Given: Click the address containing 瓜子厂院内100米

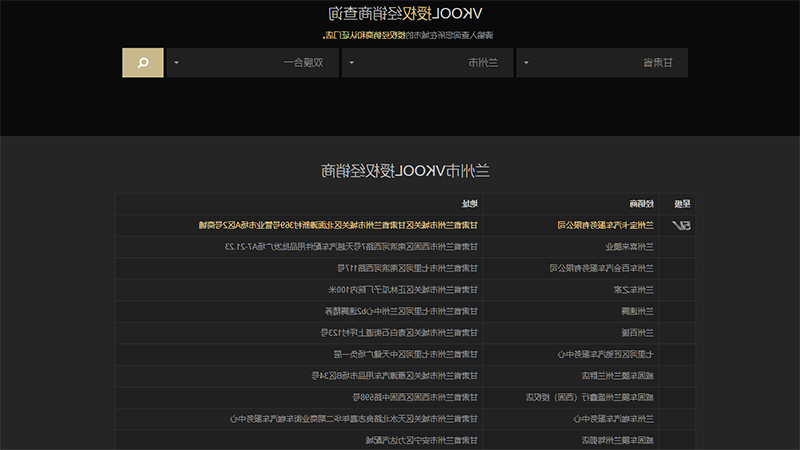Looking at the screenshot, I should coord(403,290).
